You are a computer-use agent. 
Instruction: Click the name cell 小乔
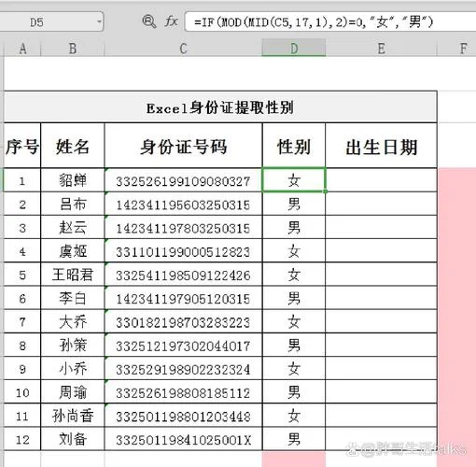pos(73,369)
